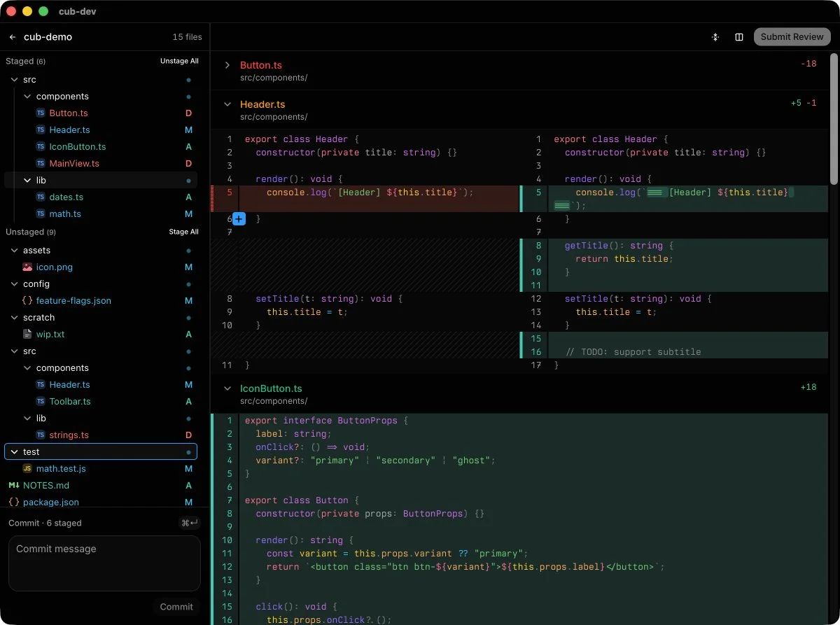Click the image icon next to icon.png

(x=27, y=267)
